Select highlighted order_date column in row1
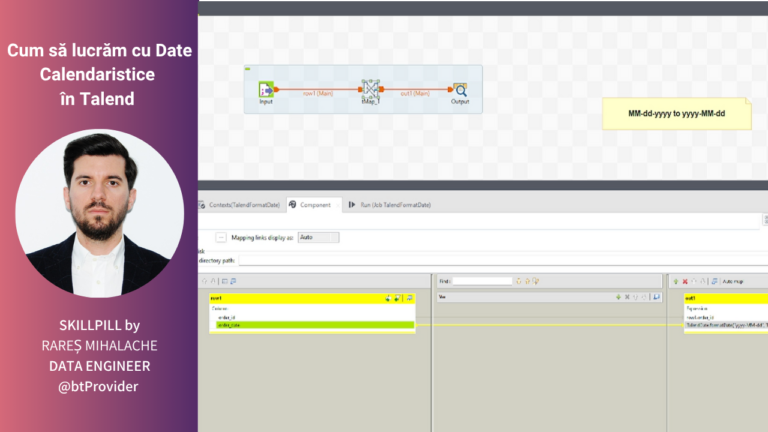This screenshot has width=768, height=432. [x=315, y=325]
